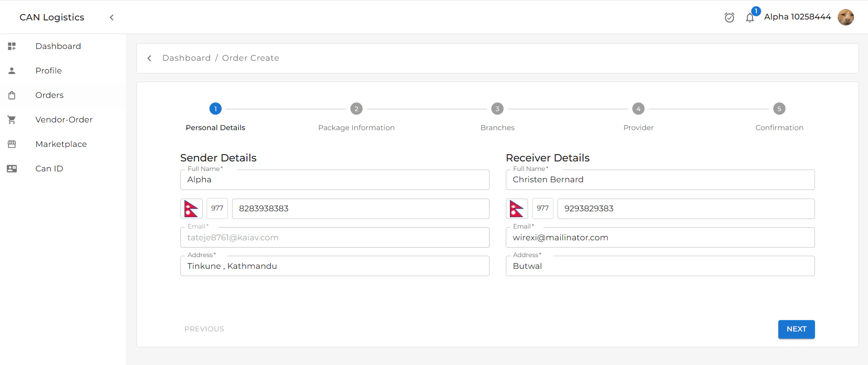Click receiver country code 977 field

pyautogui.click(x=543, y=209)
